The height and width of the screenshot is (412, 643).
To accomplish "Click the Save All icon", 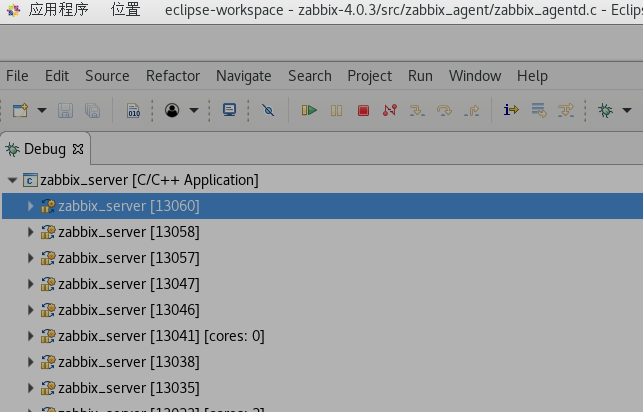I will [x=92, y=110].
